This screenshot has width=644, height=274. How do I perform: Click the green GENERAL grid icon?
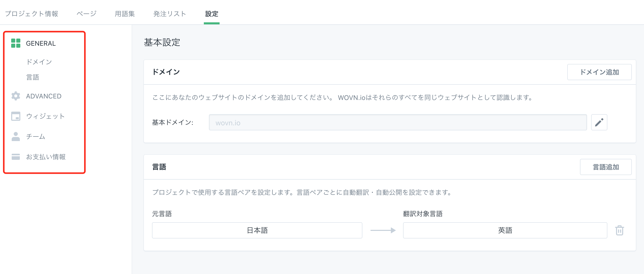(x=16, y=43)
